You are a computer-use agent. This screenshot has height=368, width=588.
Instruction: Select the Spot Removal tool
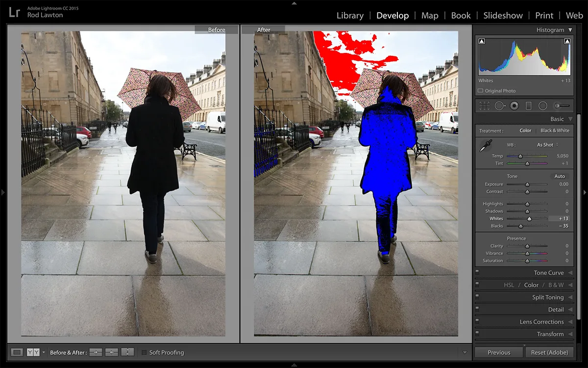(x=499, y=105)
